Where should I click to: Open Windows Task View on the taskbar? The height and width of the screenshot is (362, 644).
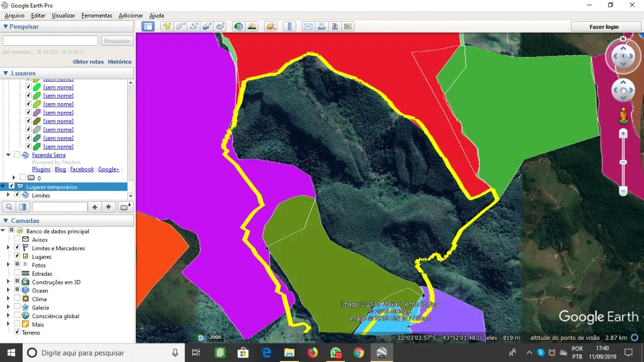[196, 352]
